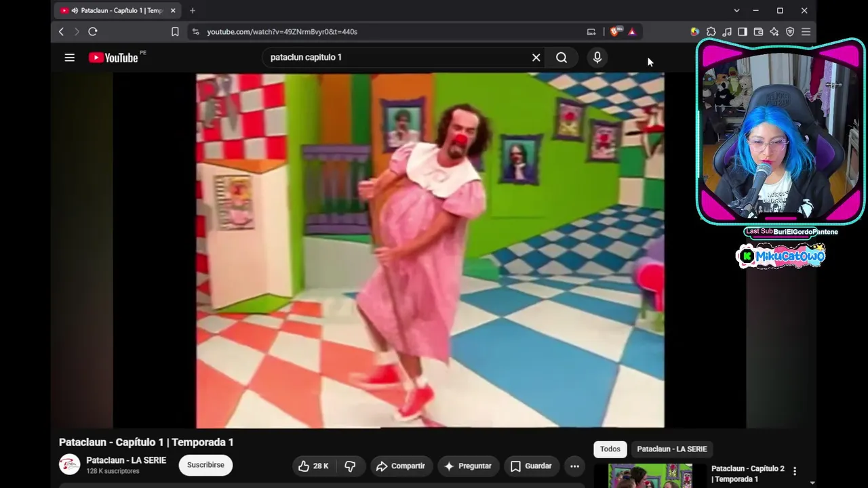Open the Brave Wallet icon
The height and width of the screenshot is (488, 868).
(x=758, y=32)
